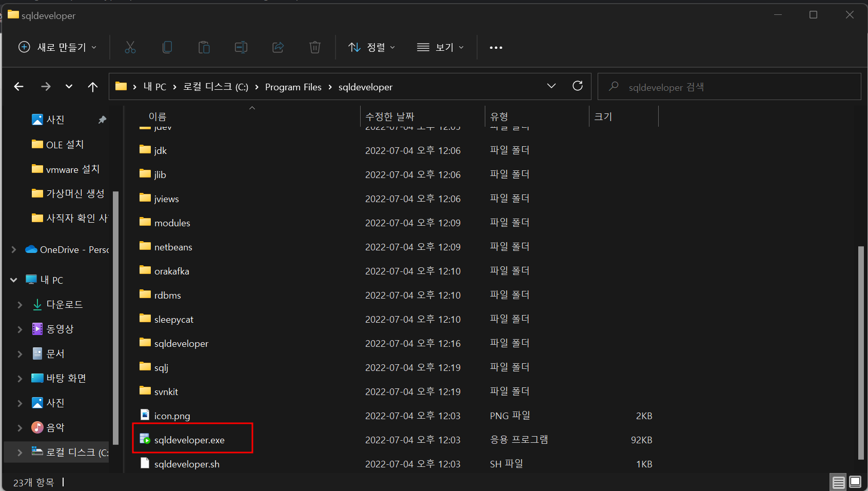Open the three-dot See more menu
Viewport: 868px width, 491px height.
[496, 48]
